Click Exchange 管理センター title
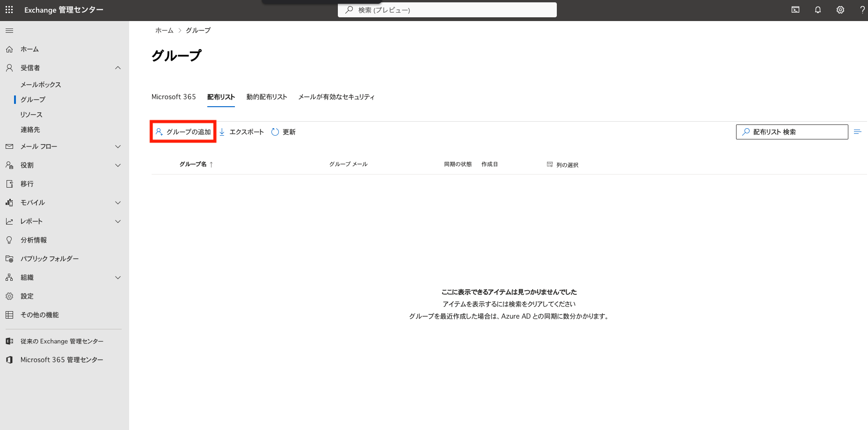 click(x=64, y=10)
